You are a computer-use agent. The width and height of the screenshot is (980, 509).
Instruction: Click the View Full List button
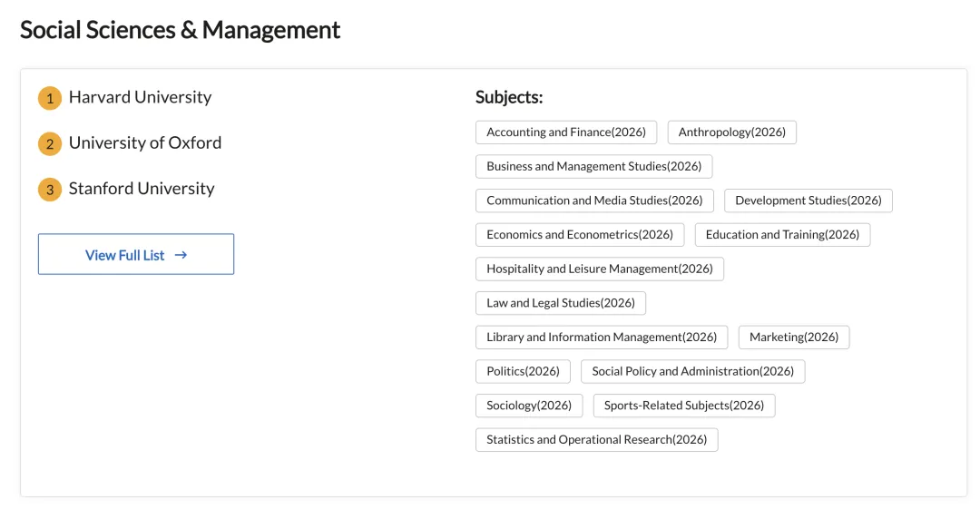point(136,255)
